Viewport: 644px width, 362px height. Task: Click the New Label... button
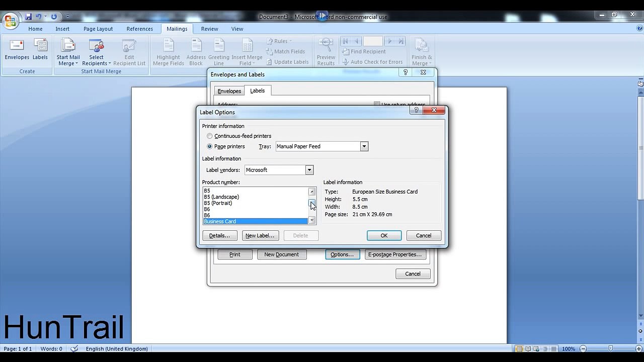pyautogui.click(x=260, y=235)
